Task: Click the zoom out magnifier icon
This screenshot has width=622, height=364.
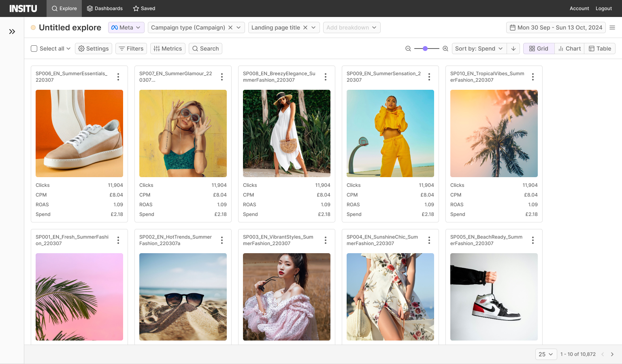Action: (x=408, y=49)
